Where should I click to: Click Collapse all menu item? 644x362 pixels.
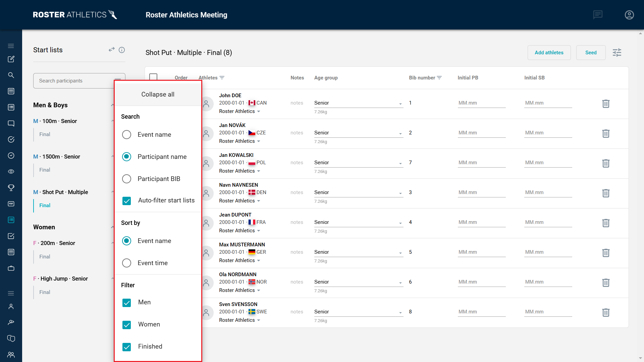point(158,95)
